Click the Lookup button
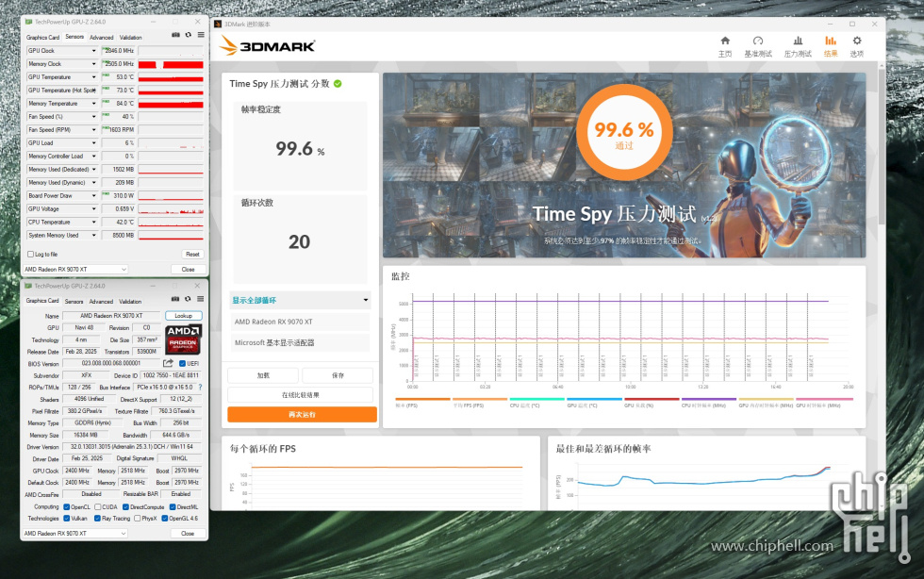The height and width of the screenshot is (579, 924). (183, 316)
